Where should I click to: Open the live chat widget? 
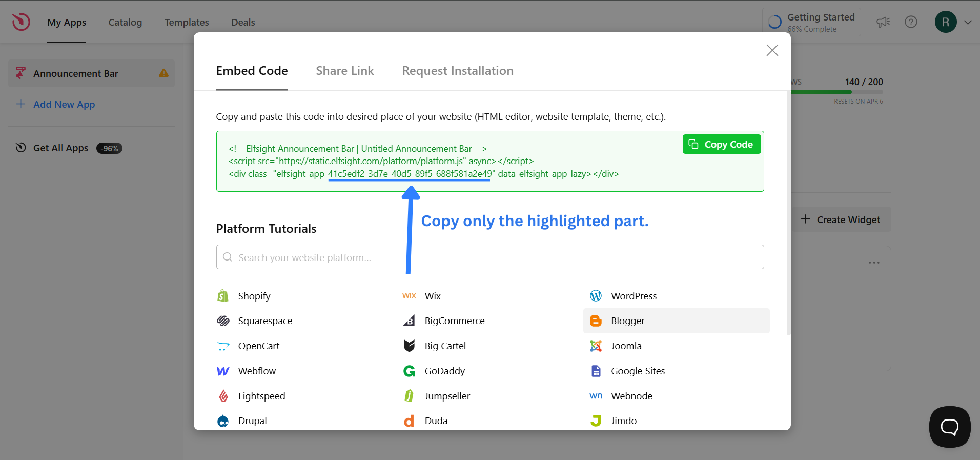coord(950,427)
